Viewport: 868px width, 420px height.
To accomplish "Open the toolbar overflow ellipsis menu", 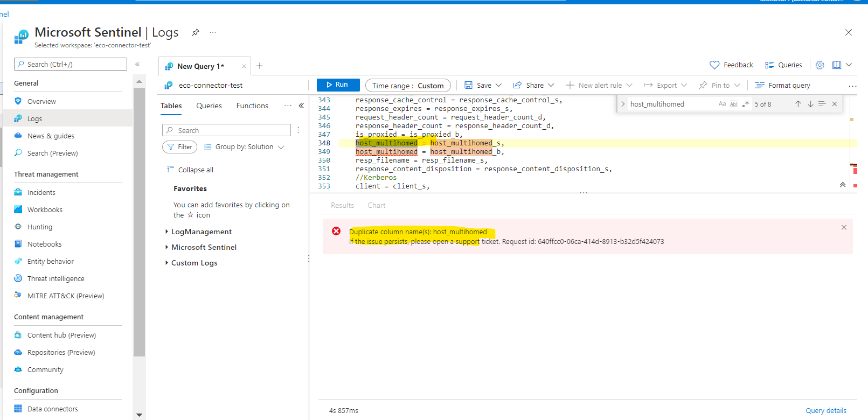I will (852, 86).
